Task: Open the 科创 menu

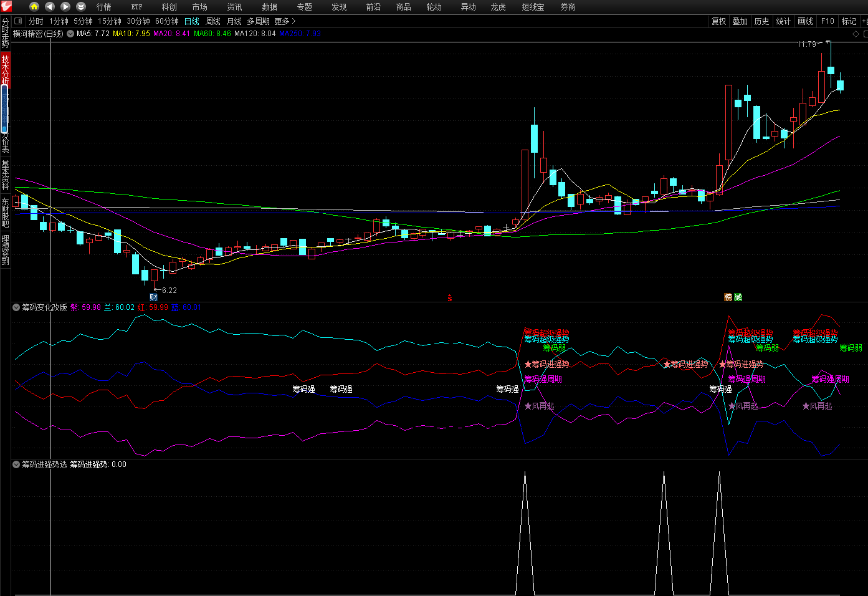Action: pos(169,7)
